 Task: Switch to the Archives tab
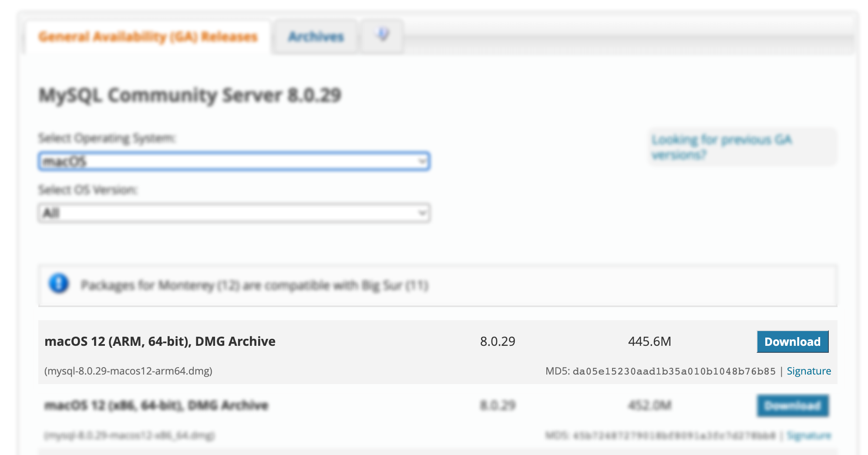coord(316,37)
